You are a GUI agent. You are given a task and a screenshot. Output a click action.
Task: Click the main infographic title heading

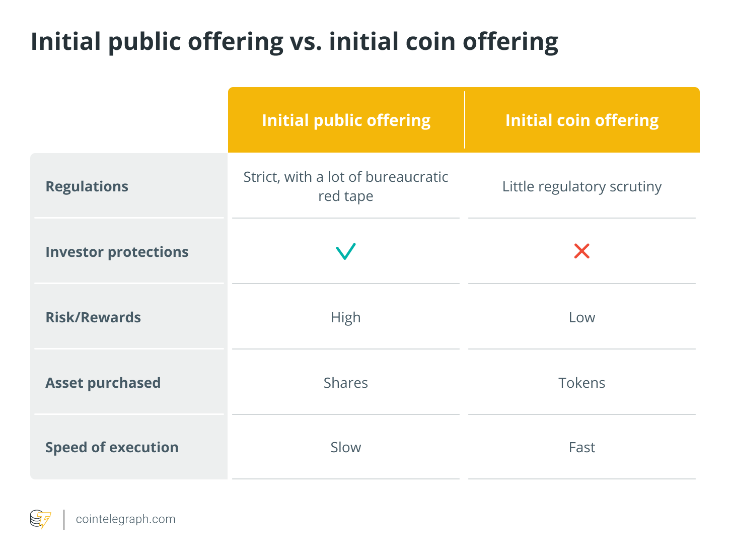[295, 42]
